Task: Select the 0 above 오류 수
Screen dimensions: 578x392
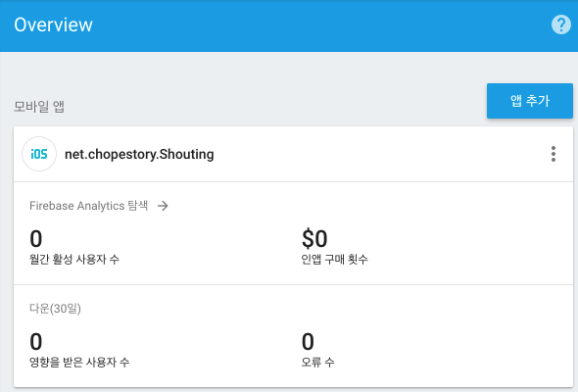Action: [x=308, y=341]
